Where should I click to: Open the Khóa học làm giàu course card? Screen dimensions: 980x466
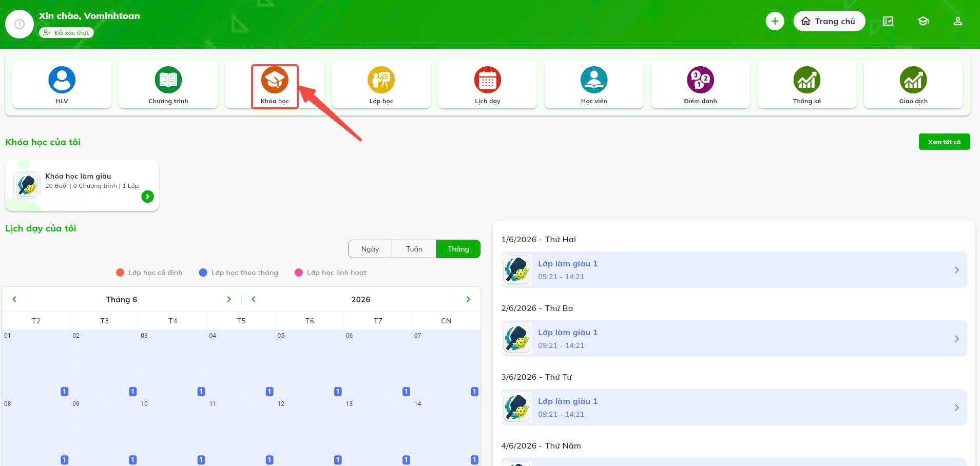82,185
